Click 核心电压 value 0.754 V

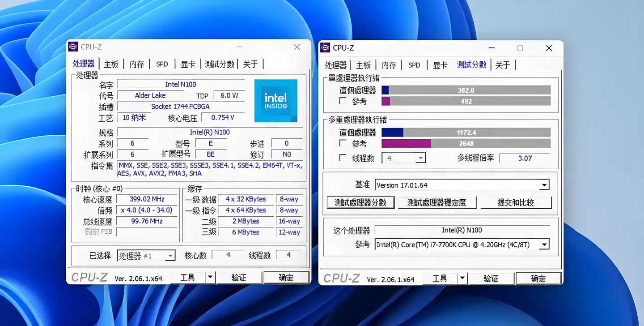pos(223,118)
